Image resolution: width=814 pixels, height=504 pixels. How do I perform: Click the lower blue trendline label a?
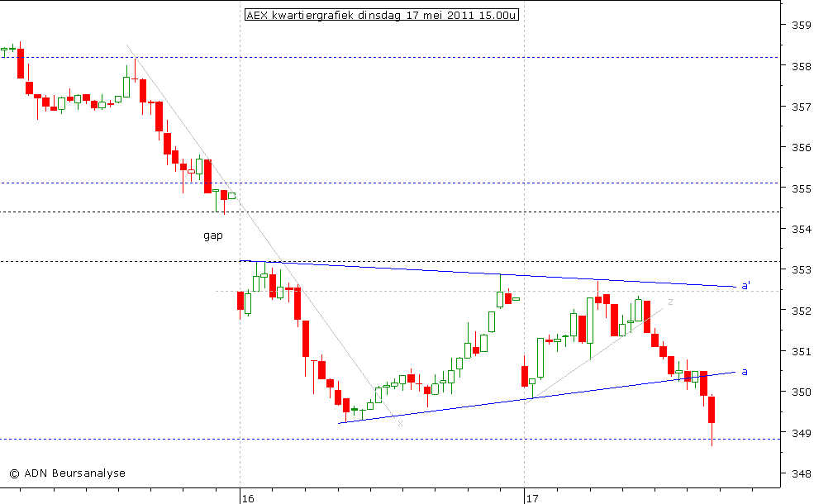pyautogui.click(x=745, y=372)
